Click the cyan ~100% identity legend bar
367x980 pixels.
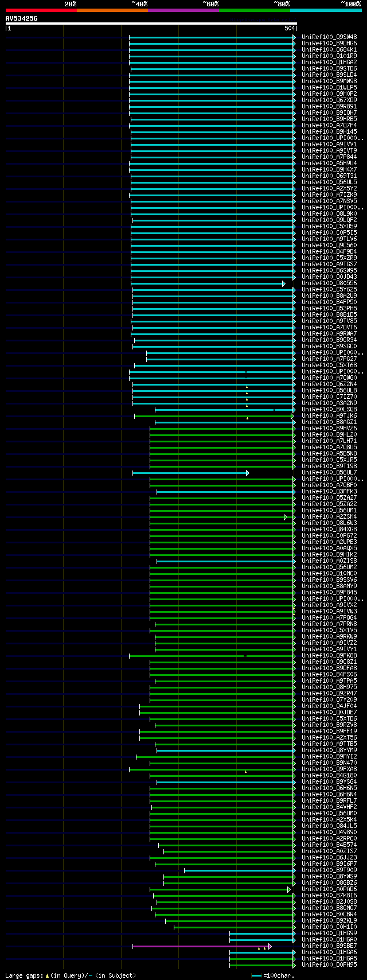tap(325, 10)
